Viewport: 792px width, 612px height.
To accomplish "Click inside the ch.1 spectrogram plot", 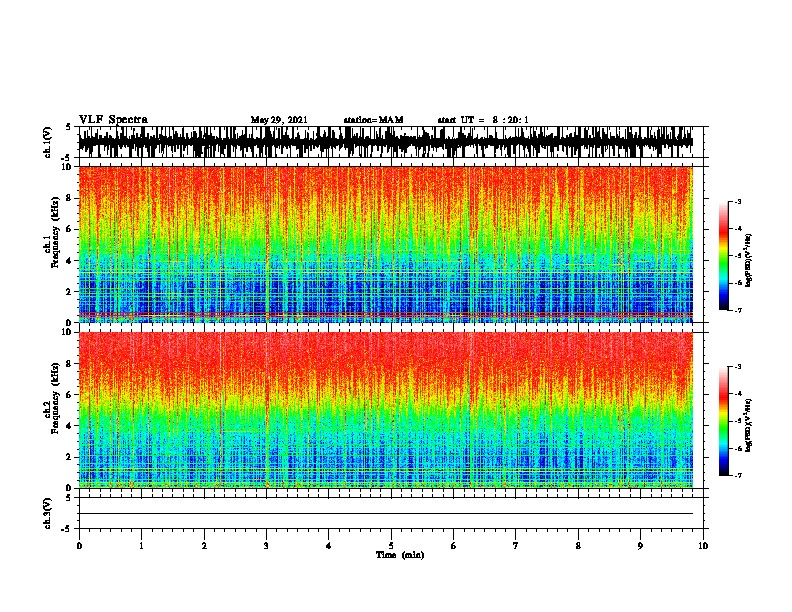I will click(x=386, y=244).
